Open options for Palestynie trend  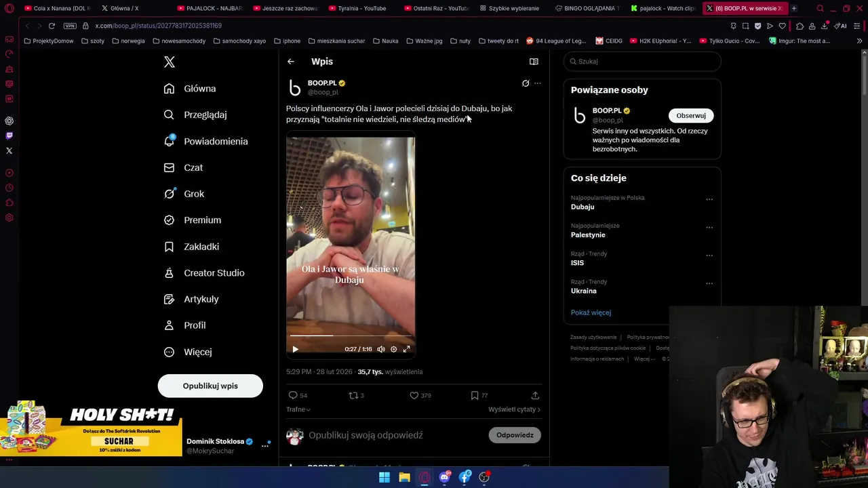[x=709, y=227]
